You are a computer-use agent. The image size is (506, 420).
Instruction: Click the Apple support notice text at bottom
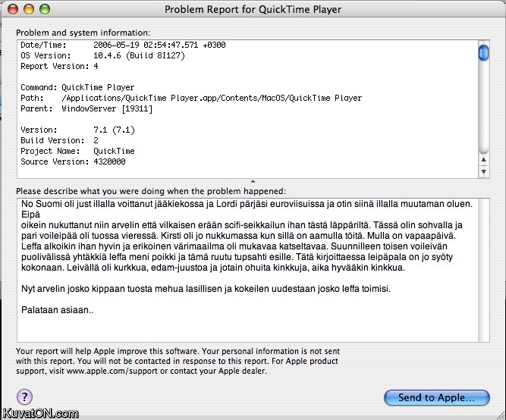[x=178, y=362]
